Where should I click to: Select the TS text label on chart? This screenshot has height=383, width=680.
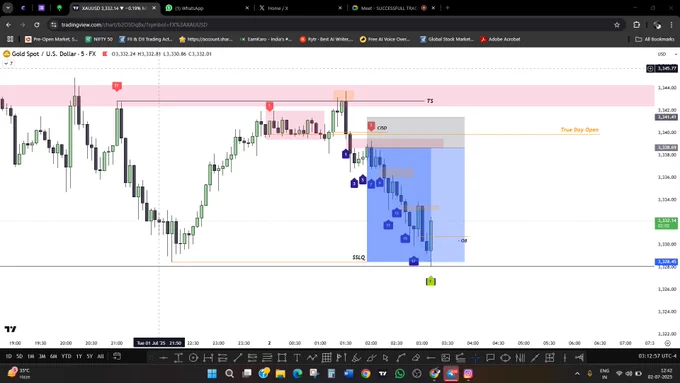click(430, 101)
